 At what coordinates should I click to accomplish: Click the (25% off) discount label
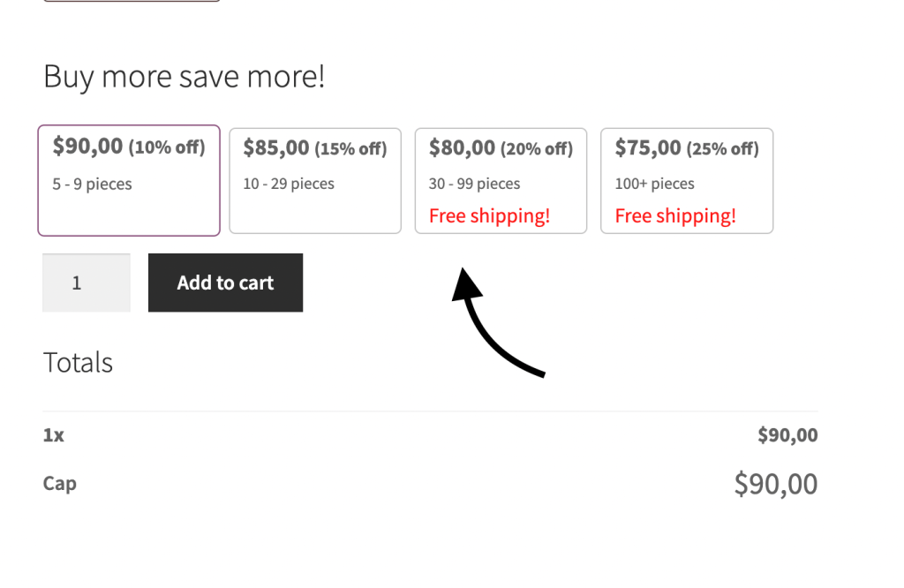[722, 148]
